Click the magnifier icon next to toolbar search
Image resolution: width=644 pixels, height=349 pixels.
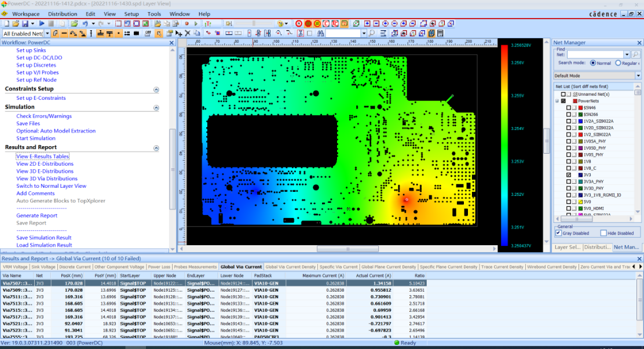tap(372, 33)
